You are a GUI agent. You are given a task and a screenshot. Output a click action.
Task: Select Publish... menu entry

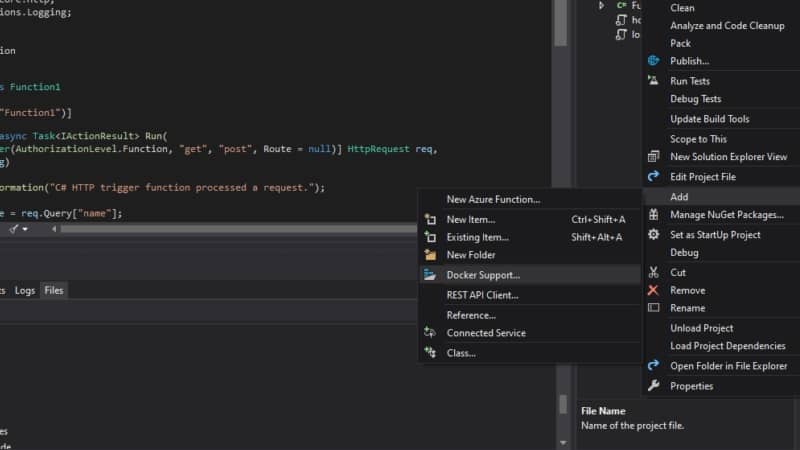coord(689,61)
